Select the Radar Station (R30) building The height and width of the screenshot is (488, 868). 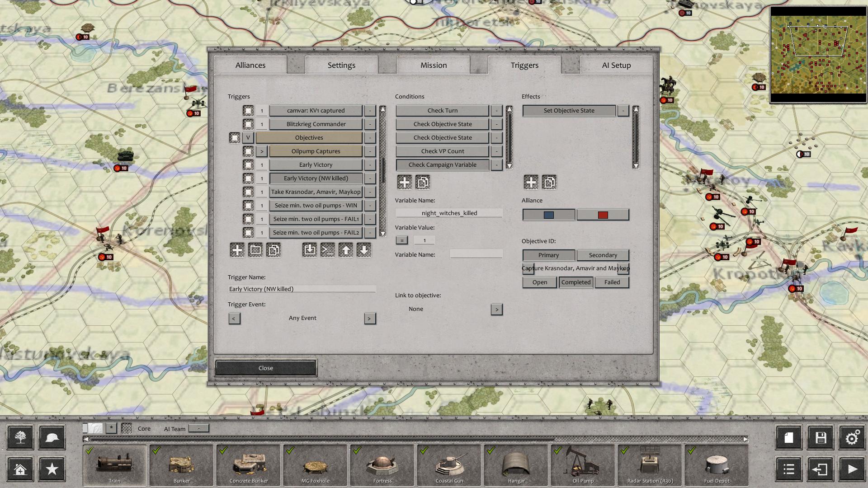649,465
